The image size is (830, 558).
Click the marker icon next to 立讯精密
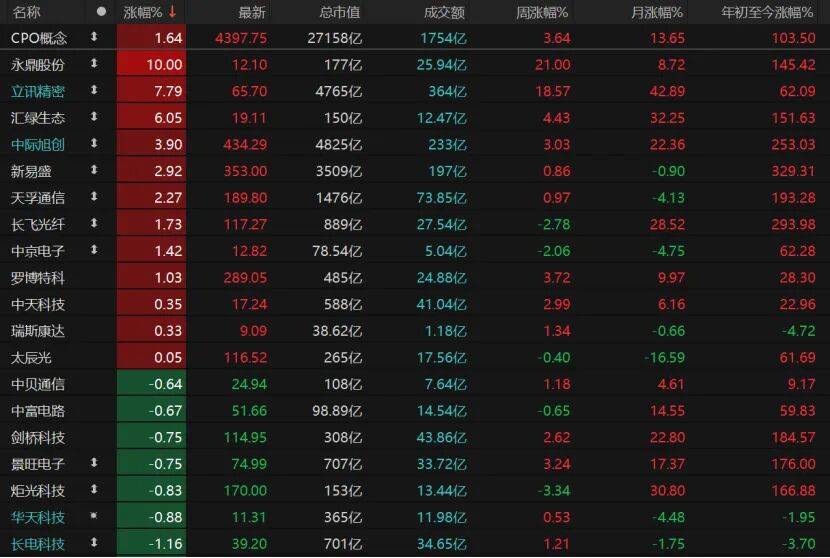(95, 91)
